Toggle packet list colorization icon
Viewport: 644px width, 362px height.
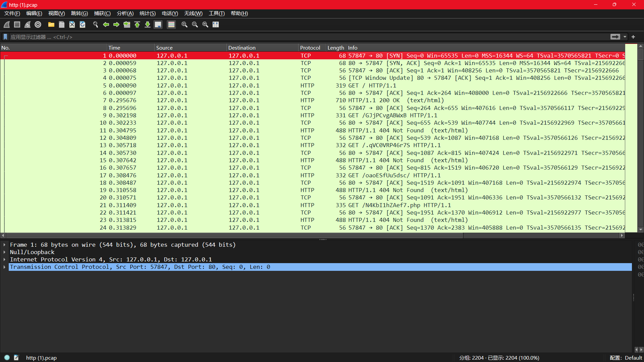coord(171,24)
